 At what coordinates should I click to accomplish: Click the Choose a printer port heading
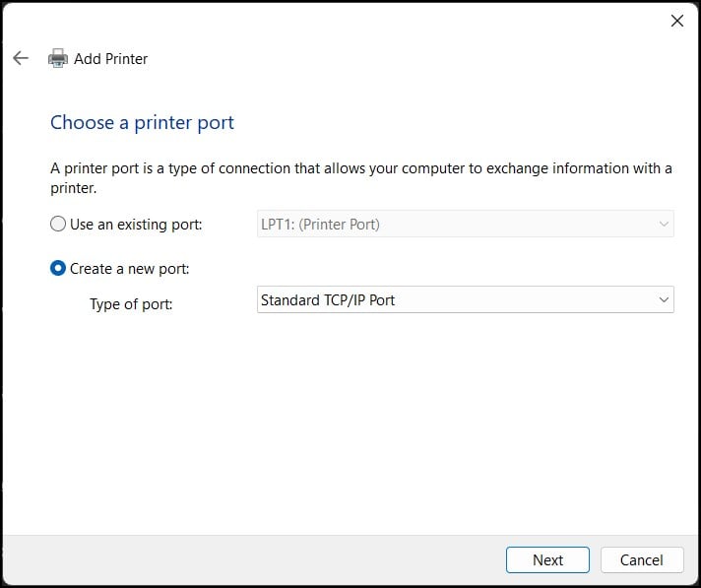tap(142, 122)
